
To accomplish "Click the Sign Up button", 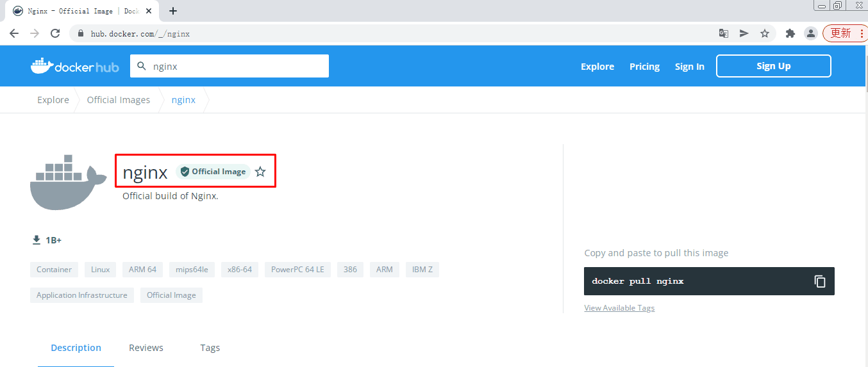I will (774, 66).
